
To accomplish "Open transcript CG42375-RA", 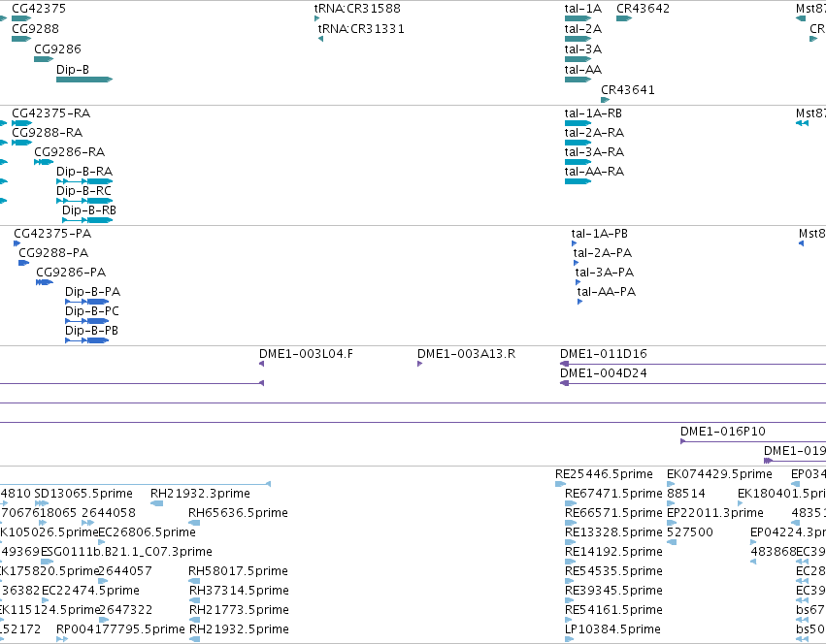I will click(51, 113).
